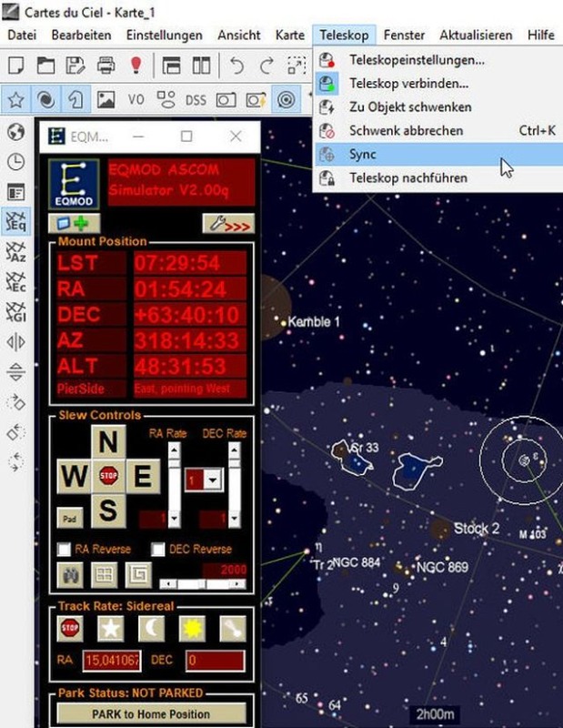Select Teleskopeinstellungen... menu entry
563x728 pixels.
click(438, 60)
